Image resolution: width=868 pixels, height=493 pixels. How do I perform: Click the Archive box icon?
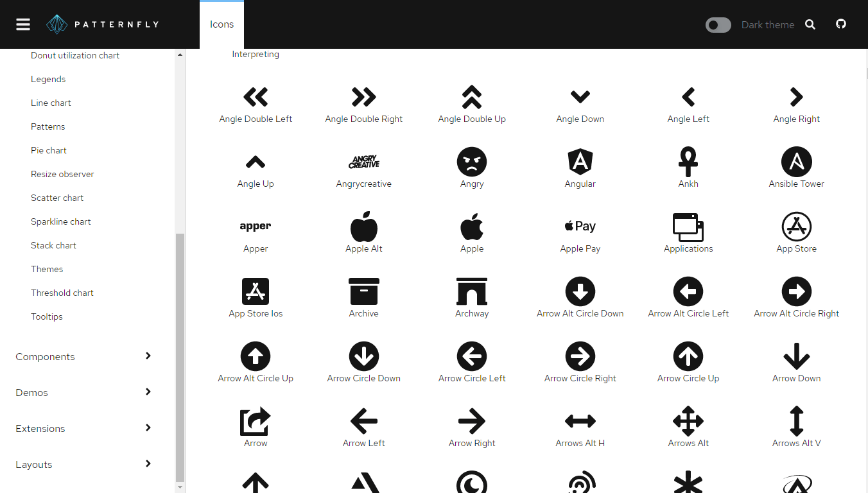click(364, 291)
